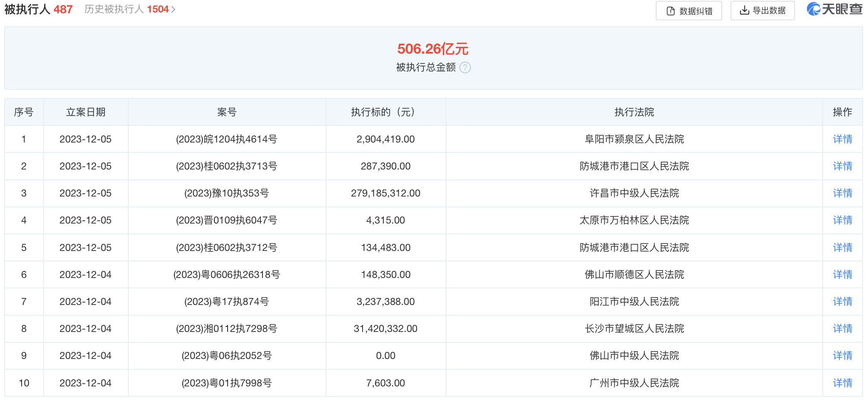Open 详情 for case 皖1204执4614号
The height and width of the screenshot is (403, 868).
coord(842,139)
